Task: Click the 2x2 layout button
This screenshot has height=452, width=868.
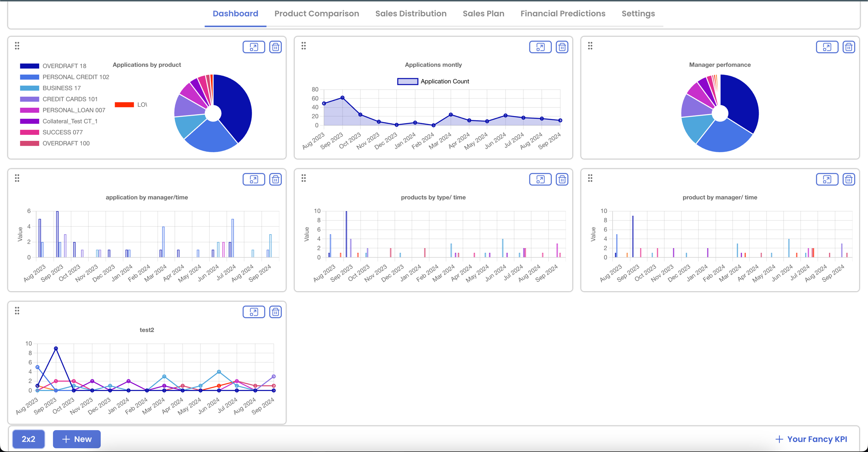Action: (29, 439)
